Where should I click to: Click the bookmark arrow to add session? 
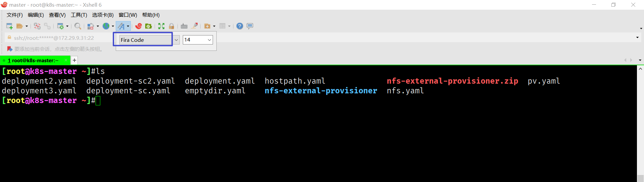(x=10, y=49)
